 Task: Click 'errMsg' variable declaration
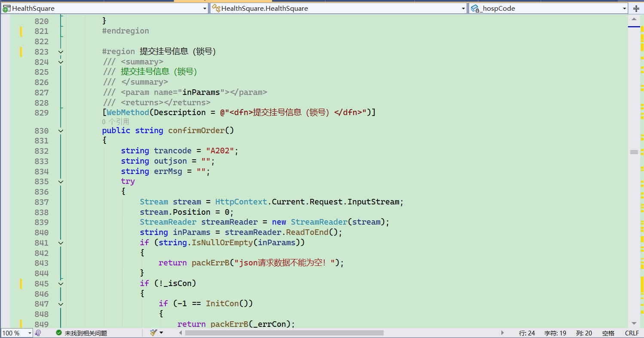tap(168, 171)
